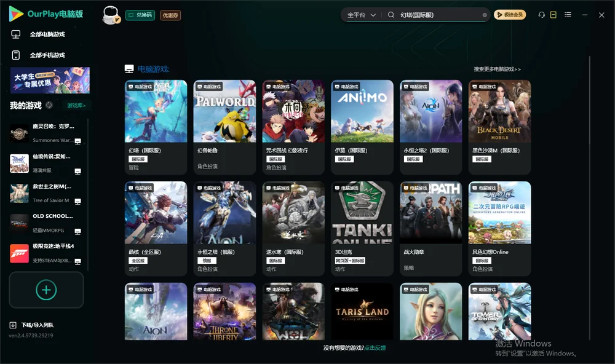615x364 pixels.
Task: Click PC icon on 轻量MMORPG row
Action: (77, 231)
